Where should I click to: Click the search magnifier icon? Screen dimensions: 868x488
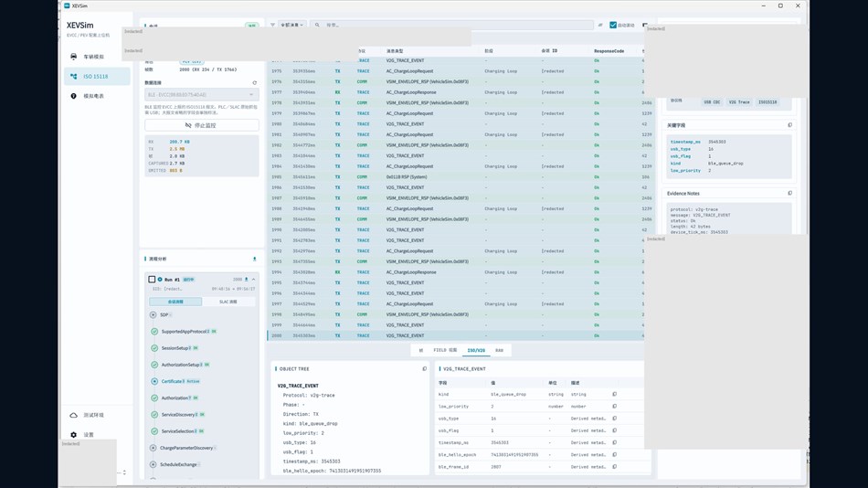pos(317,25)
